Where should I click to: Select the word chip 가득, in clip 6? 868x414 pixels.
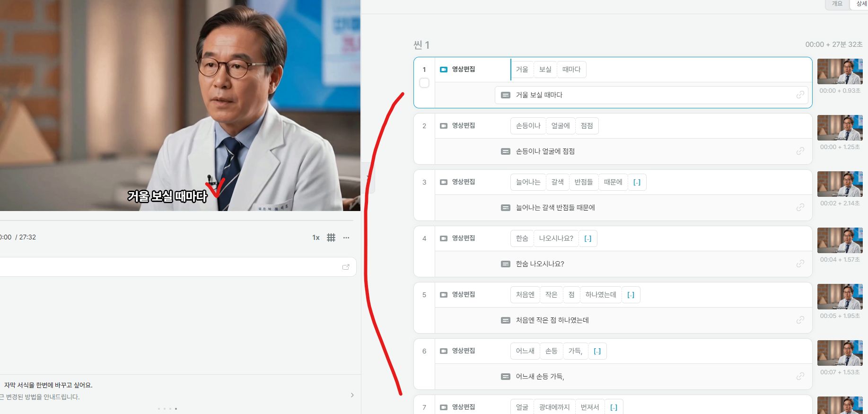pos(576,351)
